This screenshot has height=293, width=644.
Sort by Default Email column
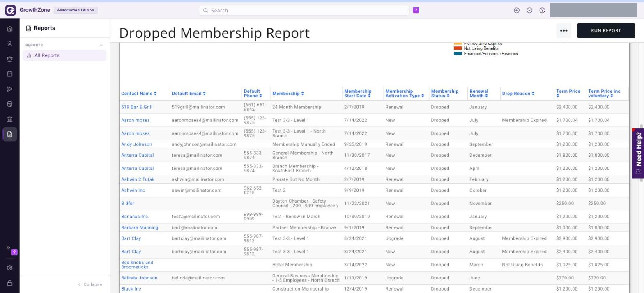tap(189, 94)
